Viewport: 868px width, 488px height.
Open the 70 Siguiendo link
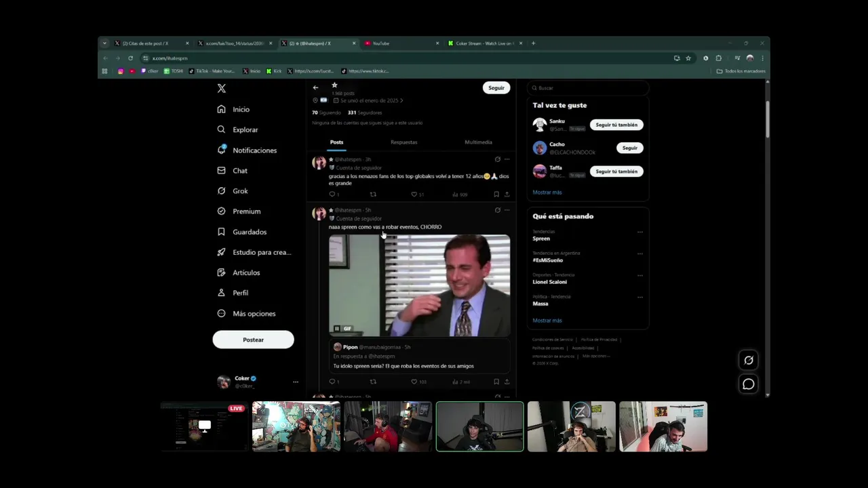[x=326, y=113]
